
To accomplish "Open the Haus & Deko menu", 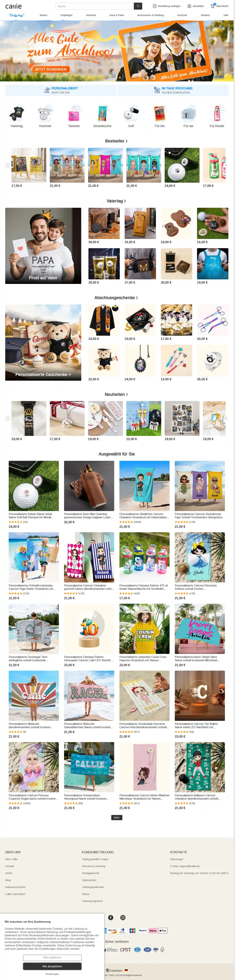I will tap(116, 15).
